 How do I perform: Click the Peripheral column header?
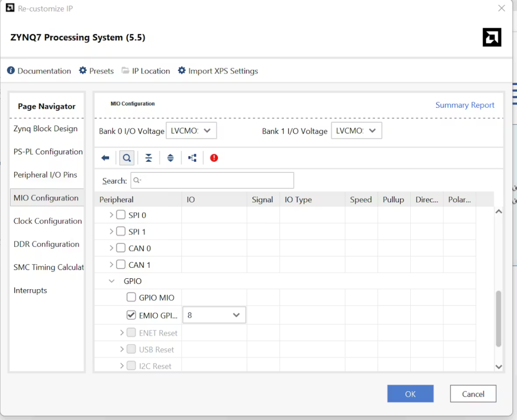pos(138,200)
